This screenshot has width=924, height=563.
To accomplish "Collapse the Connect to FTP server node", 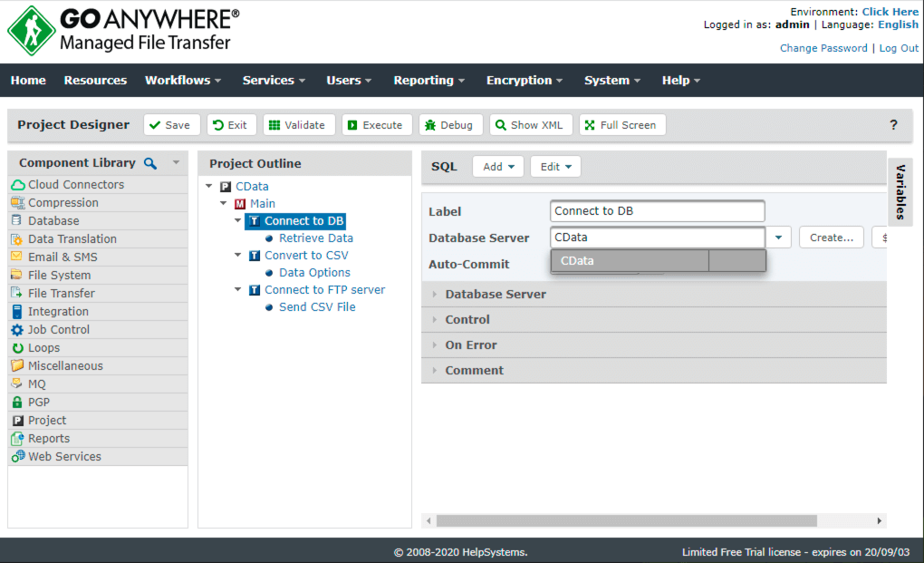I will [238, 289].
